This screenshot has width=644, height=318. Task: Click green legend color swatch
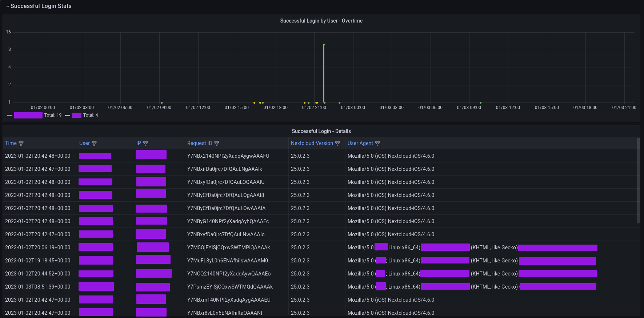coord(10,116)
